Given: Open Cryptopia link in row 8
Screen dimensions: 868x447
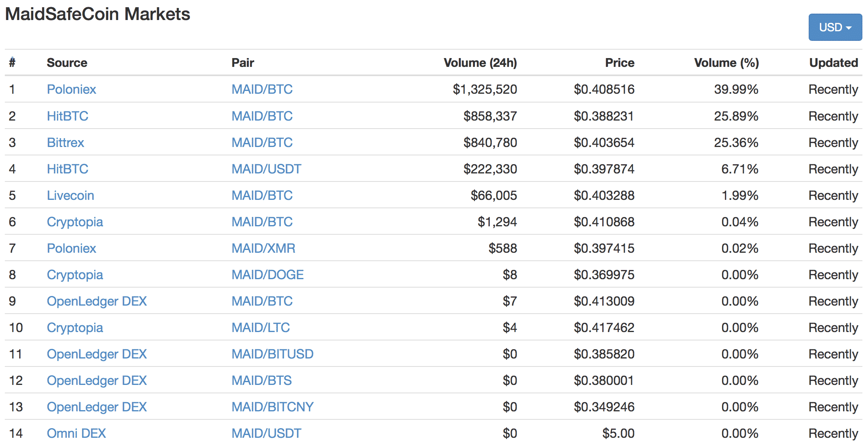Looking at the screenshot, I should (x=75, y=274).
